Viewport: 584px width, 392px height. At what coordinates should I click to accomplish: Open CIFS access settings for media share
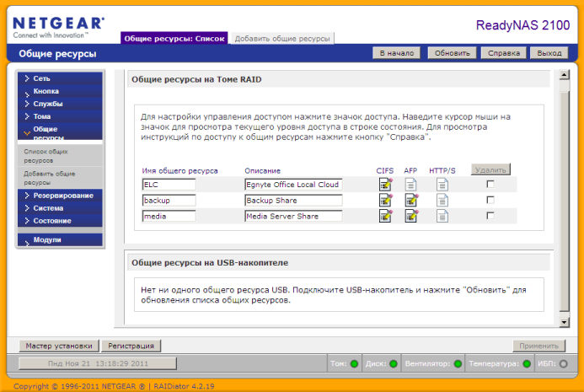[385, 216]
